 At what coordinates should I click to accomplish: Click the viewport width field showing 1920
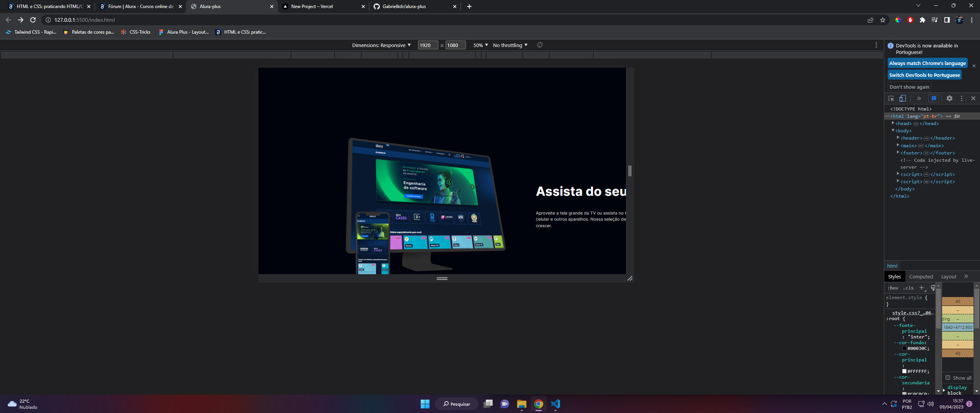[x=428, y=45]
